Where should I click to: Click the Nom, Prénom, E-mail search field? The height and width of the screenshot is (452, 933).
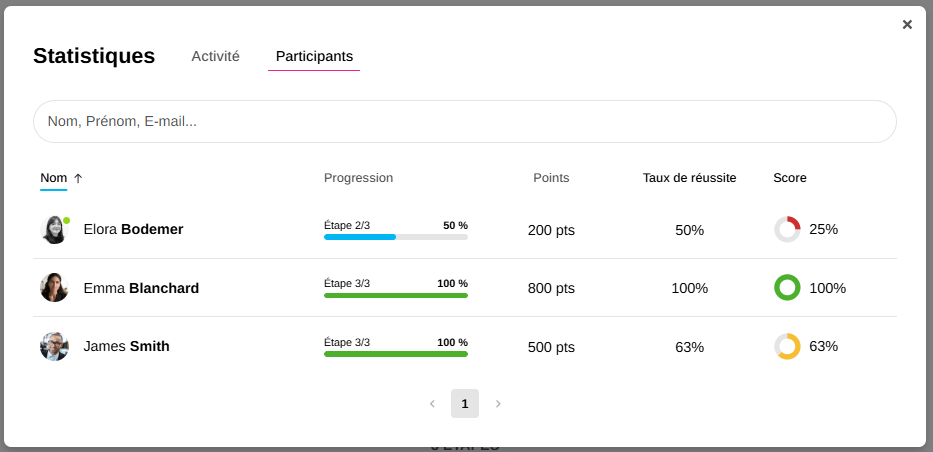pyautogui.click(x=464, y=121)
